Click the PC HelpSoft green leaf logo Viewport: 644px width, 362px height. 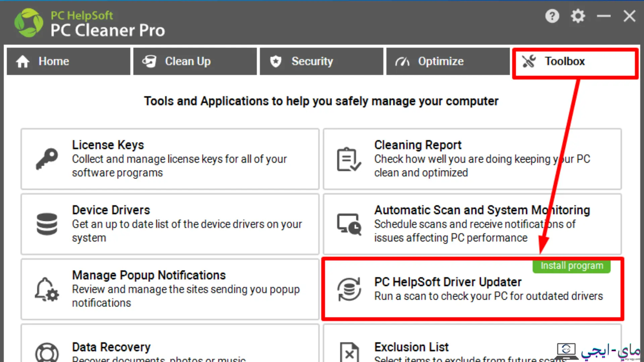pyautogui.click(x=29, y=23)
